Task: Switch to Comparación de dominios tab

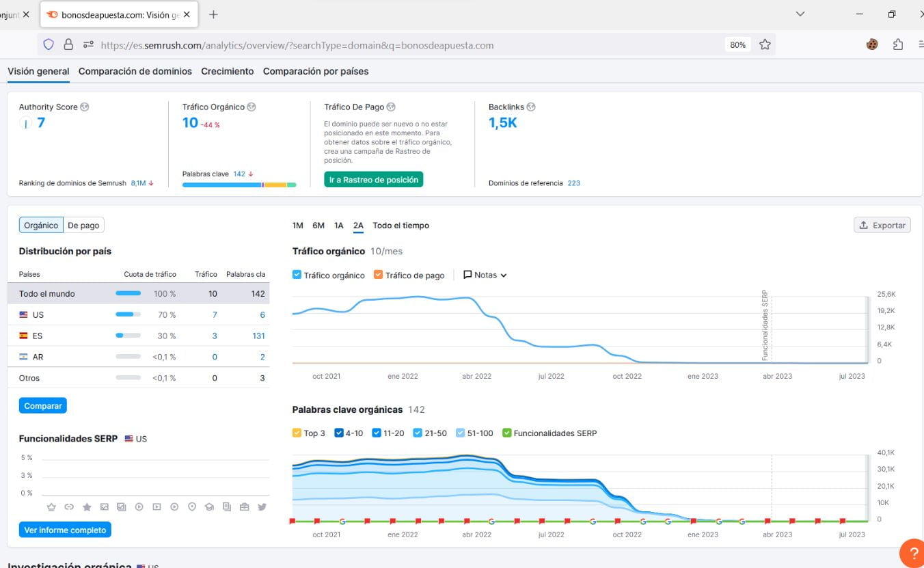Action: [135, 71]
